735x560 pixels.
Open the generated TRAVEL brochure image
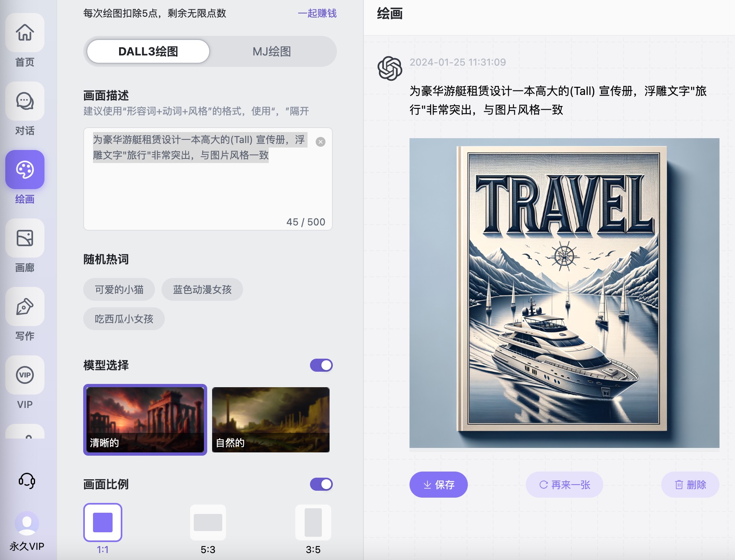click(x=565, y=293)
